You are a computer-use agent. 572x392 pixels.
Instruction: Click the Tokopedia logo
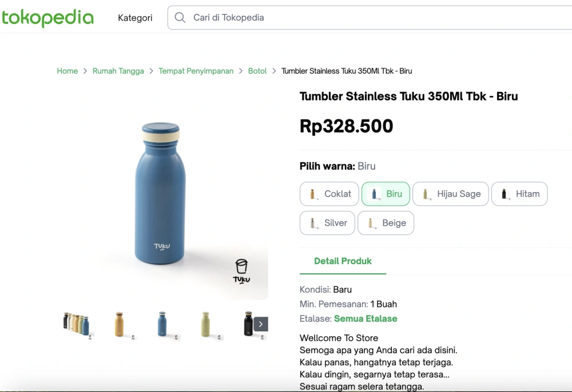48,18
